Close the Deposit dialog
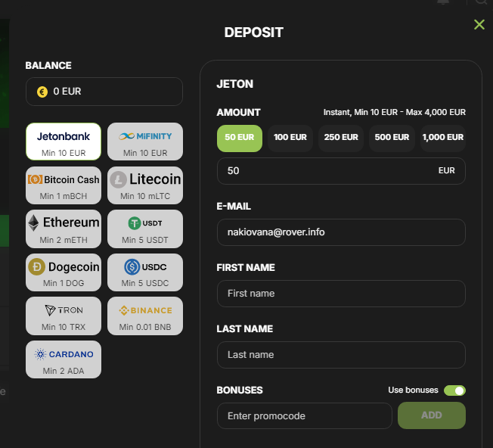The height and width of the screenshot is (448, 493). coord(479,25)
